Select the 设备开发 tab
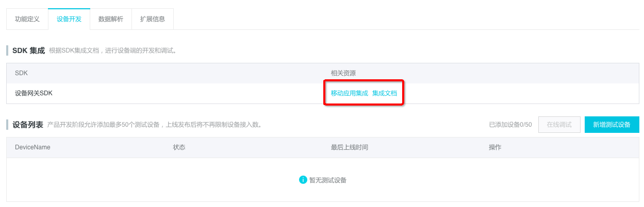This screenshot has width=644, height=207. tap(69, 19)
